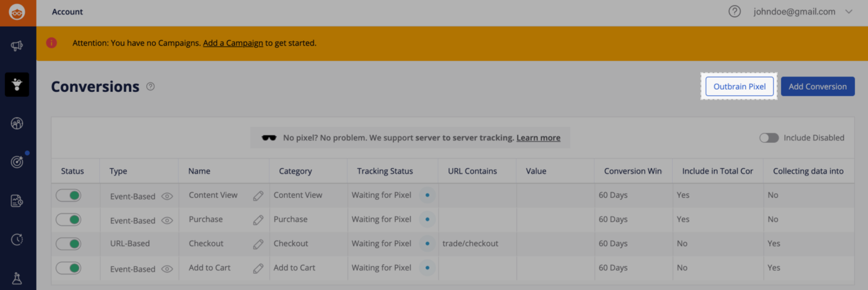Open Campaigns megaphone sidebar icon

tap(17, 46)
